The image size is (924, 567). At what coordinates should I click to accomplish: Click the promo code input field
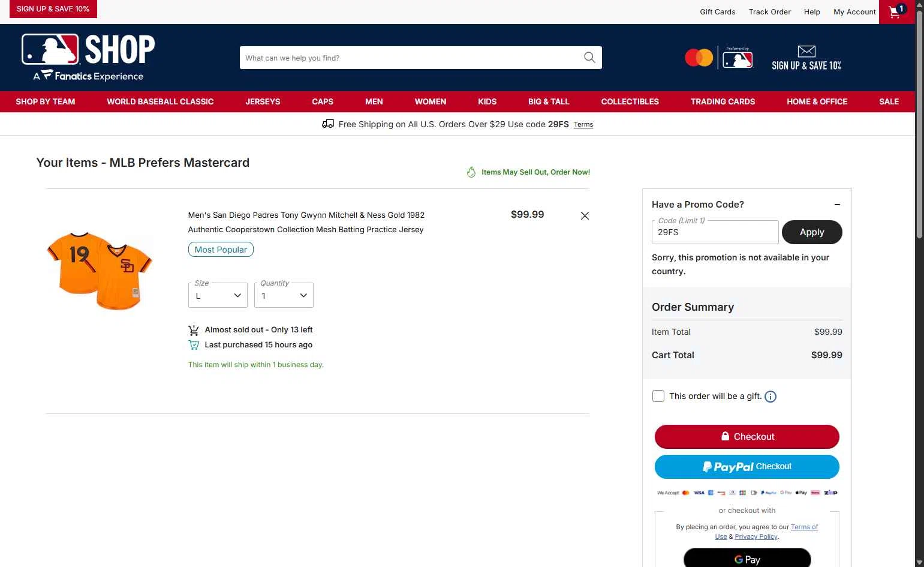(x=715, y=232)
